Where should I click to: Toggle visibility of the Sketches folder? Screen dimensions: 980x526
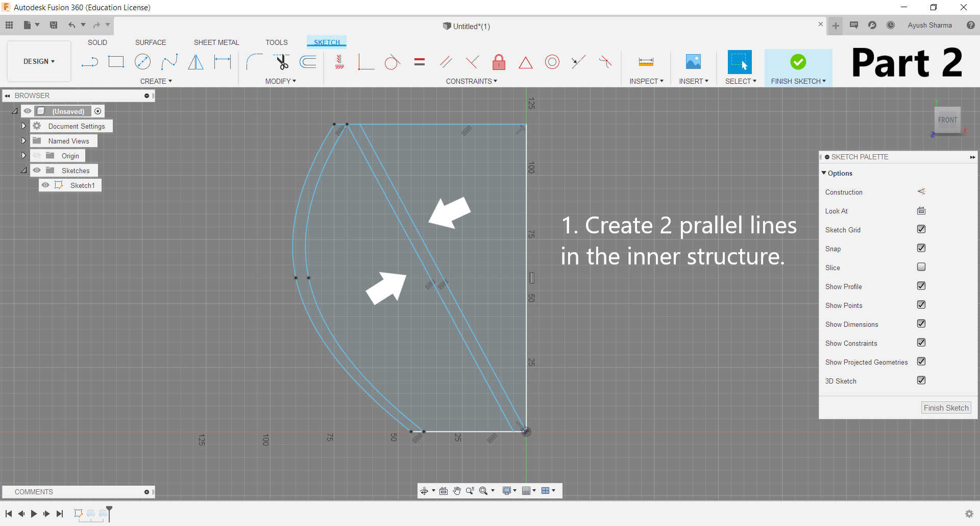pos(37,170)
